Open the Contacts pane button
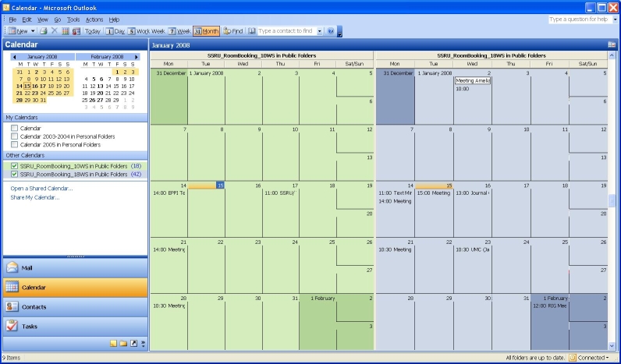The height and width of the screenshot is (364, 621). tap(75, 306)
